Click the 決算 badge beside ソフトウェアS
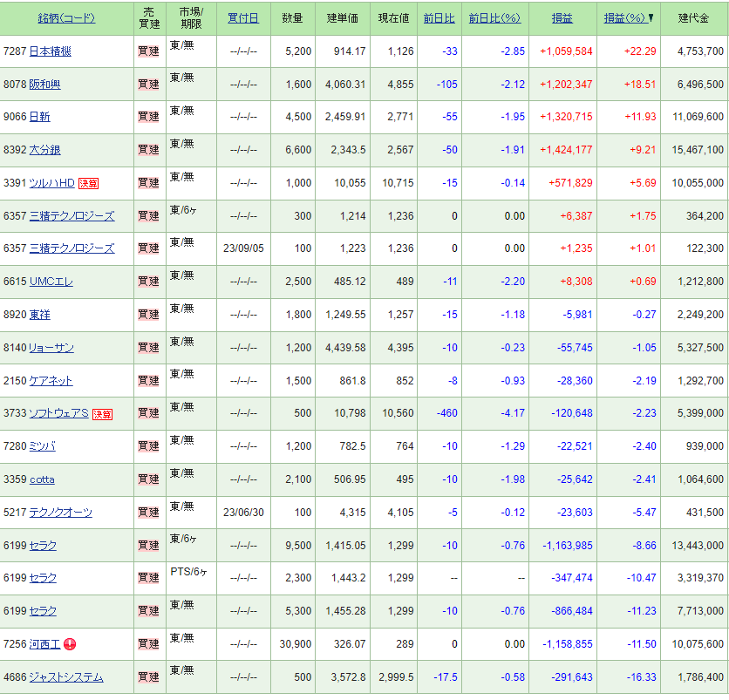 click(x=102, y=414)
